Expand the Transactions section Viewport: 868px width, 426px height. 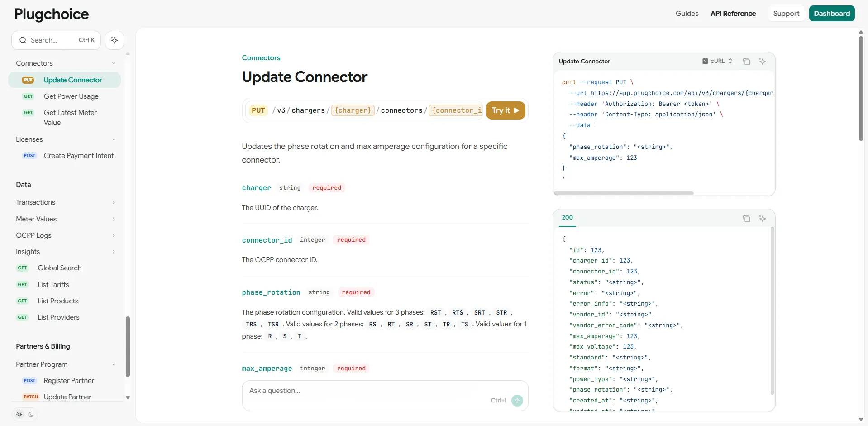click(x=114, y=202)
